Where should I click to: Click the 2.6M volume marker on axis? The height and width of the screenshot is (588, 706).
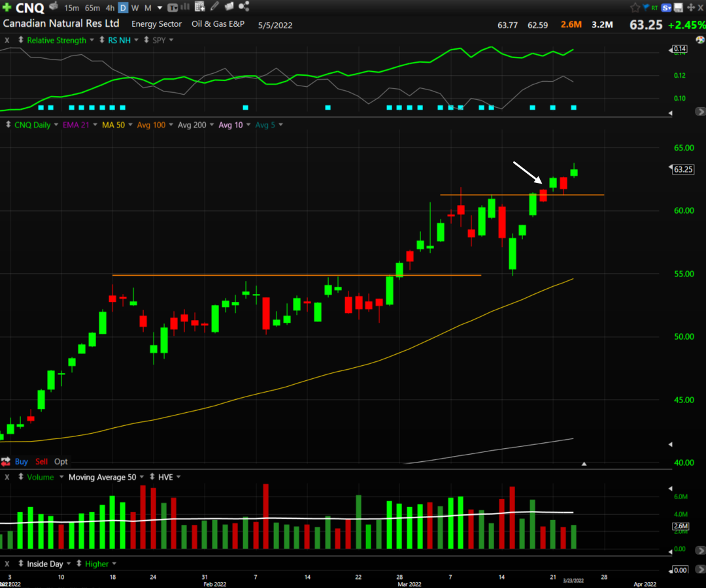(x=681, y=526)
